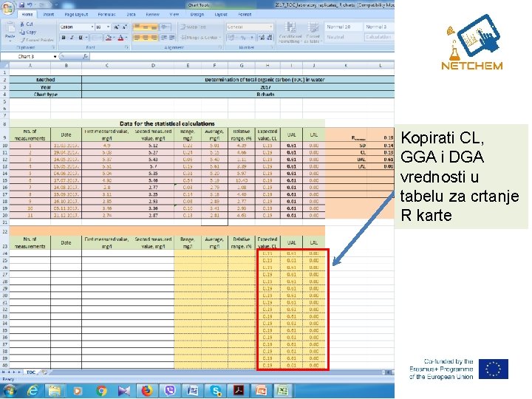Image resolution: width=532 pixels, height=399 pixels.
Task: Apply font color
Action: coord(120,38)
